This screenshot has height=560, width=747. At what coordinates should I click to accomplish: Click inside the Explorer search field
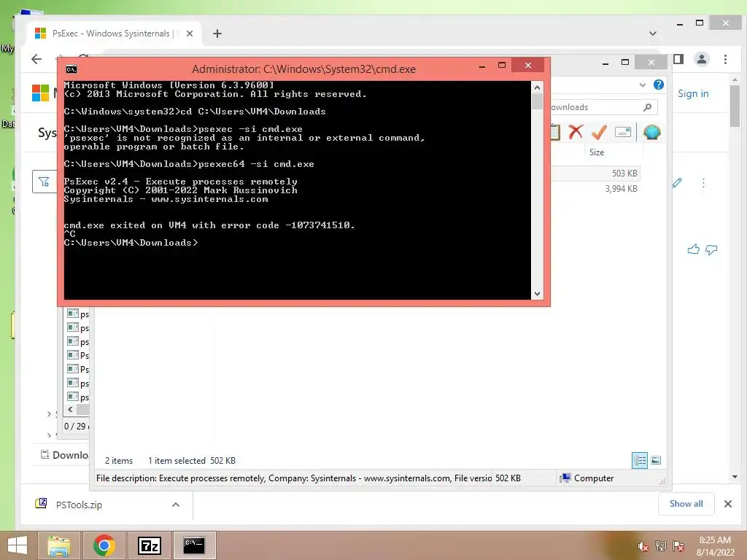(594, 107)
